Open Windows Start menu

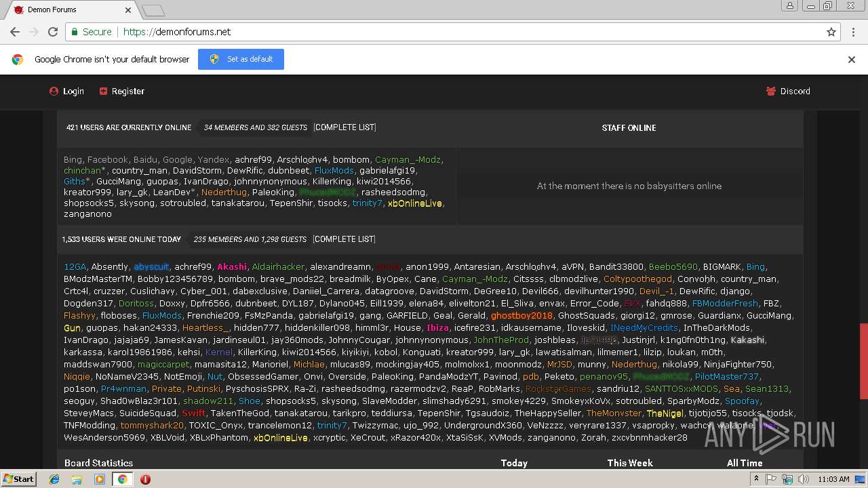[x=18, y=479]
